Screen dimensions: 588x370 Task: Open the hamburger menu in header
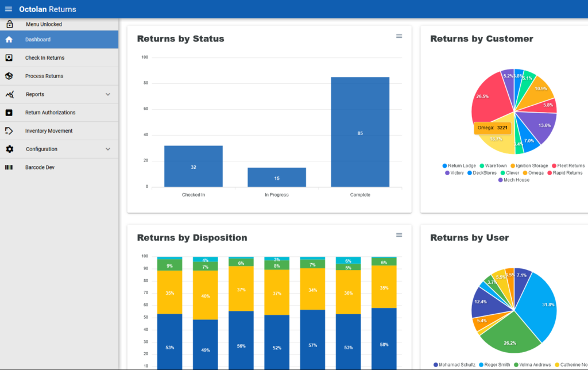tap(8, 9)
